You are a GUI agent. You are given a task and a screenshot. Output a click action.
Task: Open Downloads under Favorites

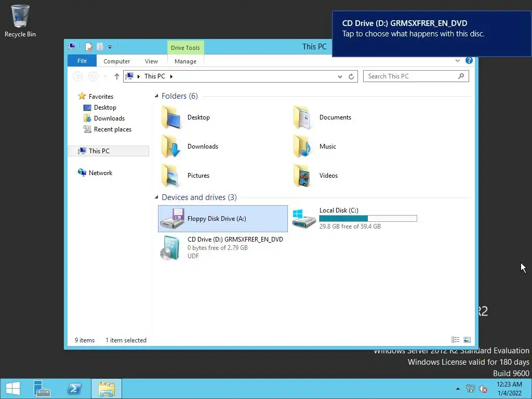click(x=109, y=118)
